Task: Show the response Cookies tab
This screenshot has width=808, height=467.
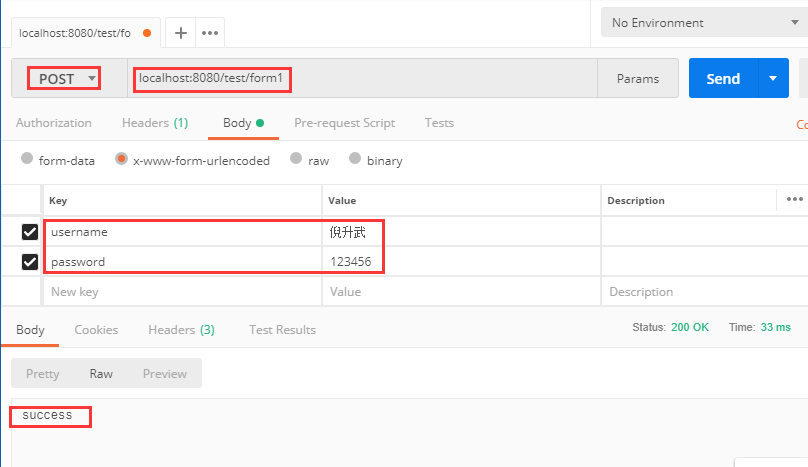Action: (96, 330)
